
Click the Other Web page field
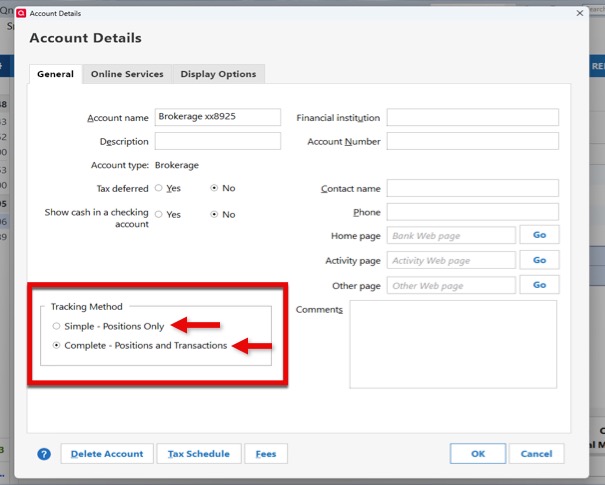(x=451, y=286)
